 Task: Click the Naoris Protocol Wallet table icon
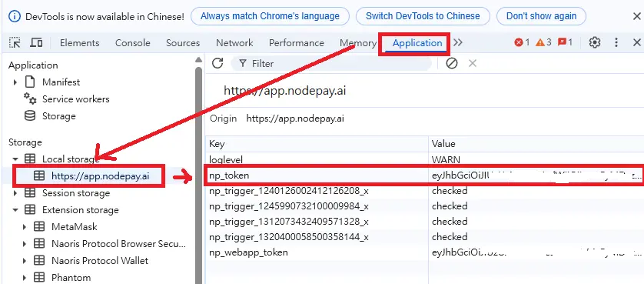coord(39,261)
